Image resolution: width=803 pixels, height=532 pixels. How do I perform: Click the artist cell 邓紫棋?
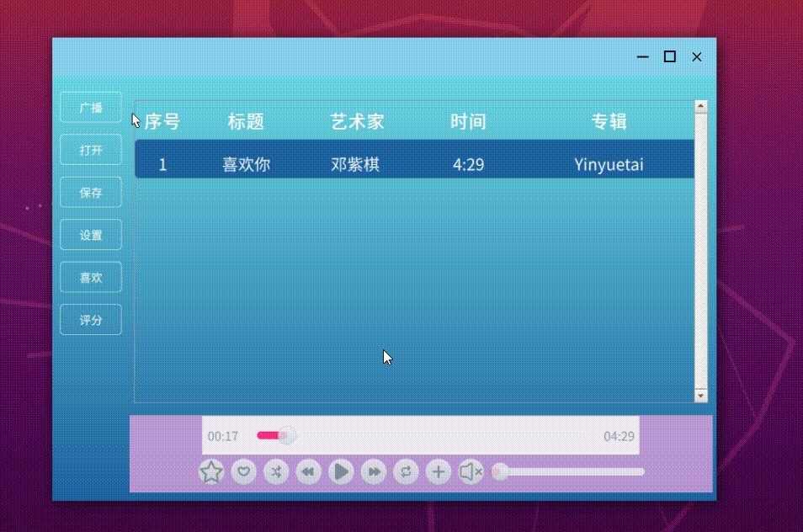click(355, 164)
